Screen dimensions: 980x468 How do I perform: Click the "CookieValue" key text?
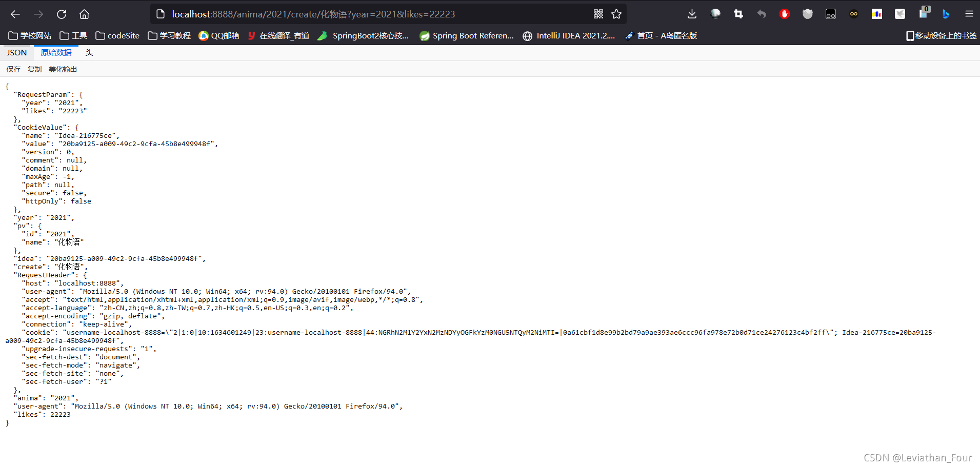tap(42, 128)
